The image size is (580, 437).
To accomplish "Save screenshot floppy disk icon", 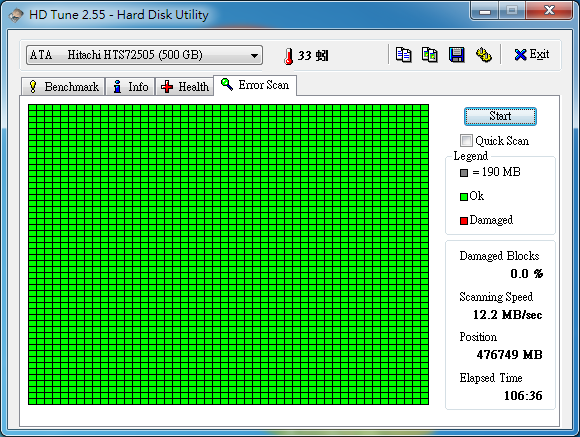I will tap(457, 55).
